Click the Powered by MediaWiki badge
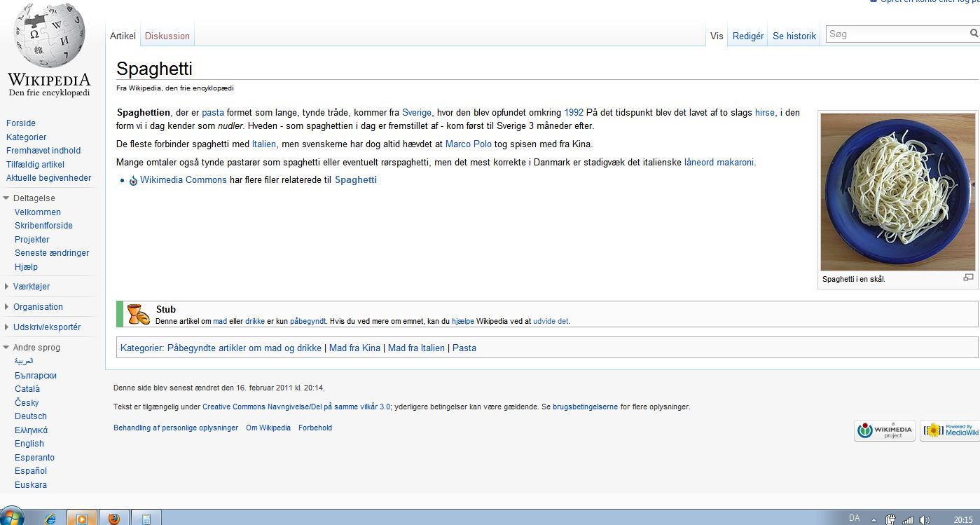980x525 pixels. coord(950,430)
